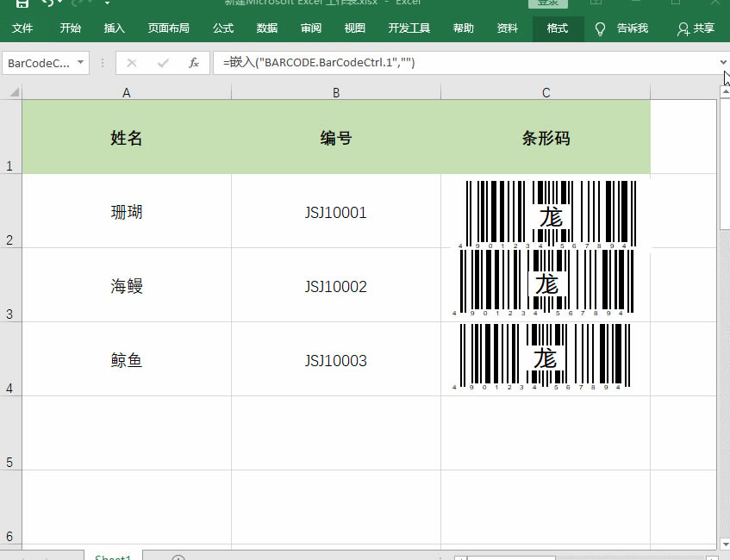The image size is (730, 560).
Task: Open the Name Box dropdown arrow
Action: coord(82,62)
